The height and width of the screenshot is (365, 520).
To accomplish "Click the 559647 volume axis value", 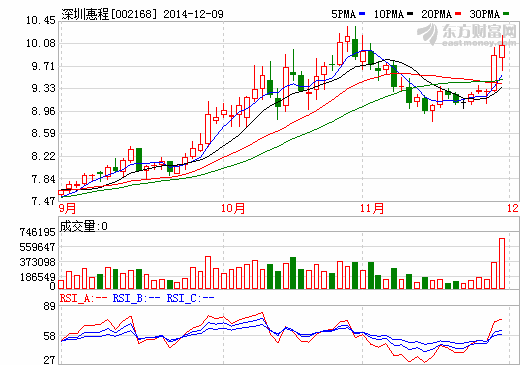I will (38, 247).
